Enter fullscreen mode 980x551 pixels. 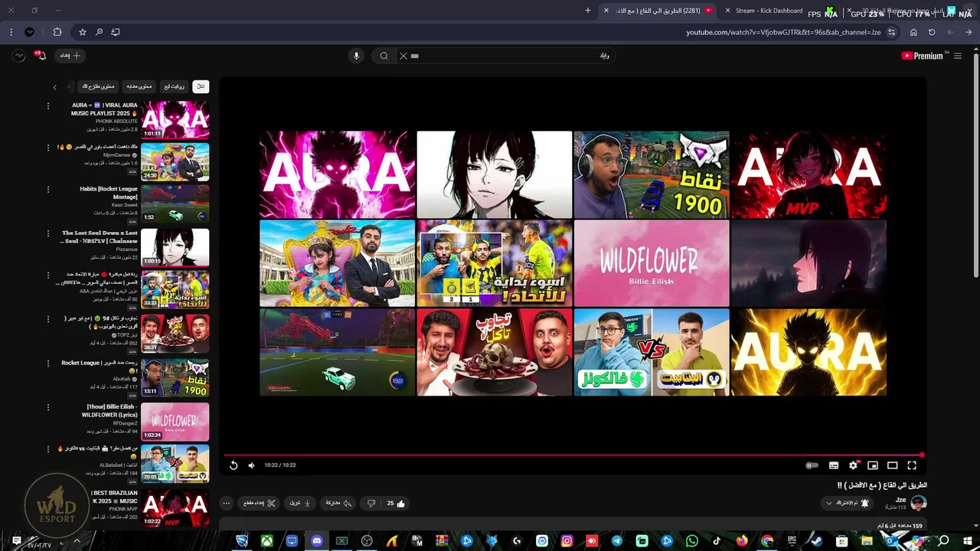(x=912, y=465)
